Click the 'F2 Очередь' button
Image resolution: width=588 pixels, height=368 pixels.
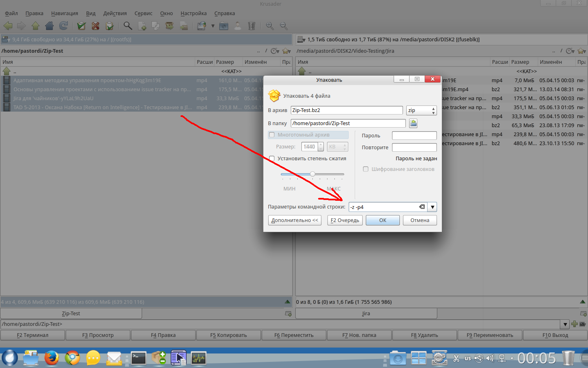click(345, 220)
